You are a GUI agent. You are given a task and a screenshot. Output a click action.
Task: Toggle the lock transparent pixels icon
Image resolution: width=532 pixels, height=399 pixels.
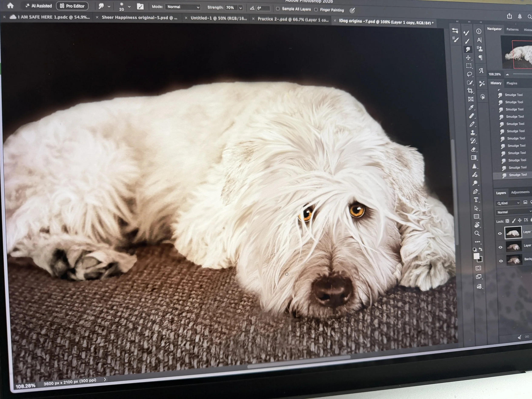pyautogui.click(x=507, y=221)
